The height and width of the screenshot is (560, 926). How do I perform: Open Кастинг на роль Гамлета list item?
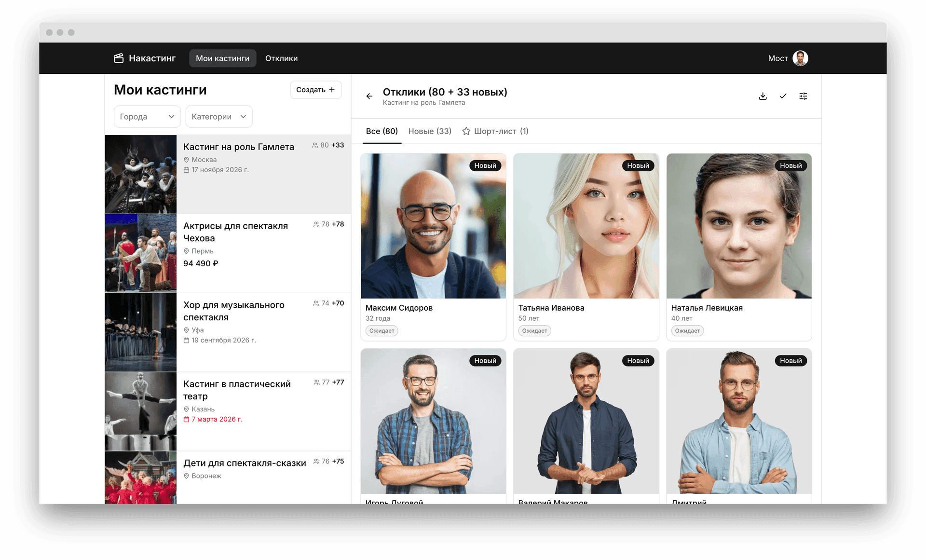click(x=228, y=174)
